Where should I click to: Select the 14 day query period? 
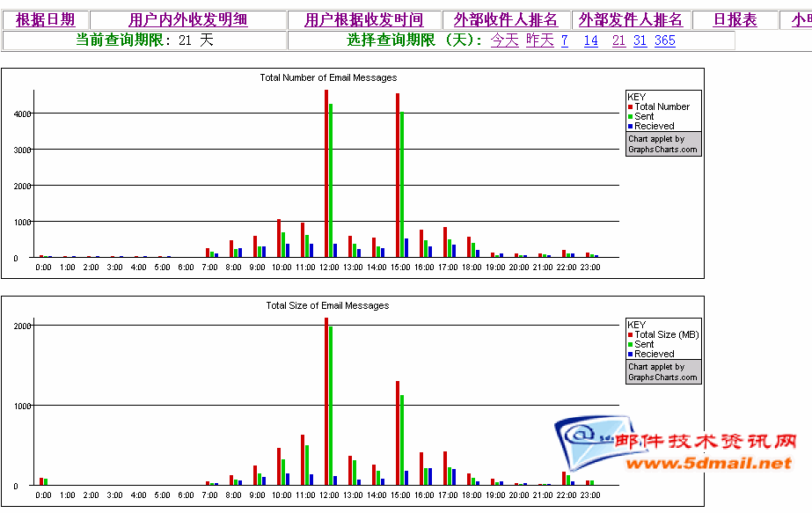coord(590,40)
